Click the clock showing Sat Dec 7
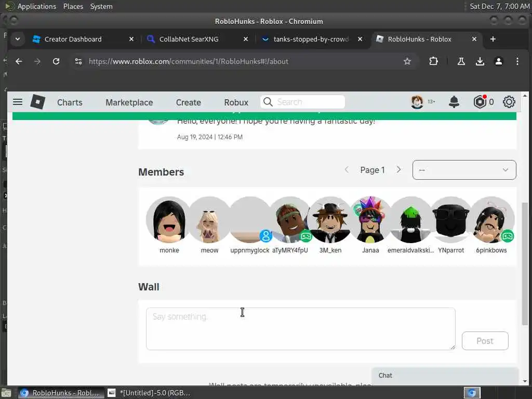Image resolution: width=532 pixels, height=399 pixels. click(x=499, y=6)
